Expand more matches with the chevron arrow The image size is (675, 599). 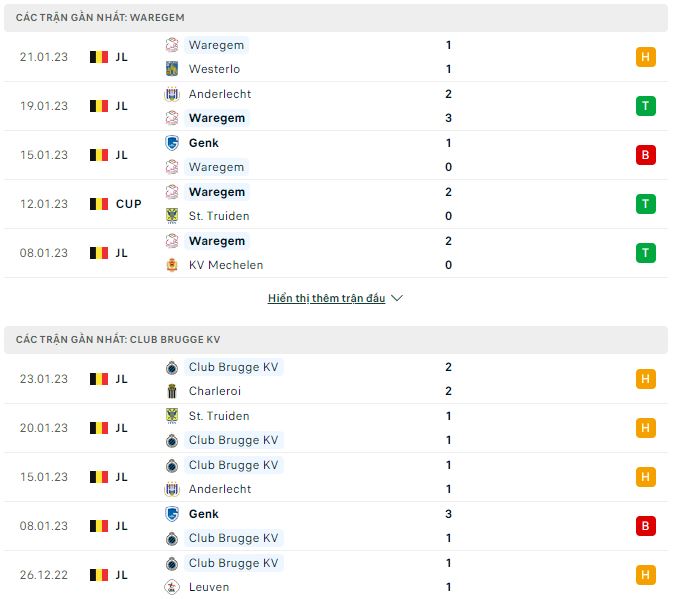point(397,298)
